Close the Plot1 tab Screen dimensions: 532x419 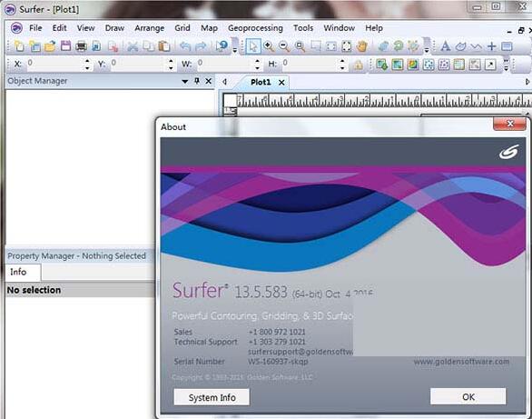[x=281, y=83]
